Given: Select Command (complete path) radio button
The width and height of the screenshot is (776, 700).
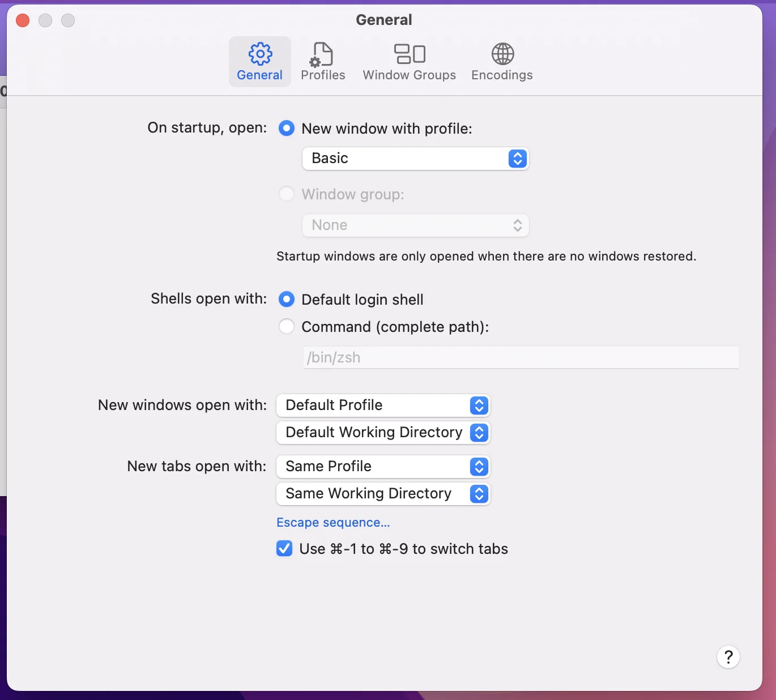Looking at the screenshot, I should [x=287, y=326].
